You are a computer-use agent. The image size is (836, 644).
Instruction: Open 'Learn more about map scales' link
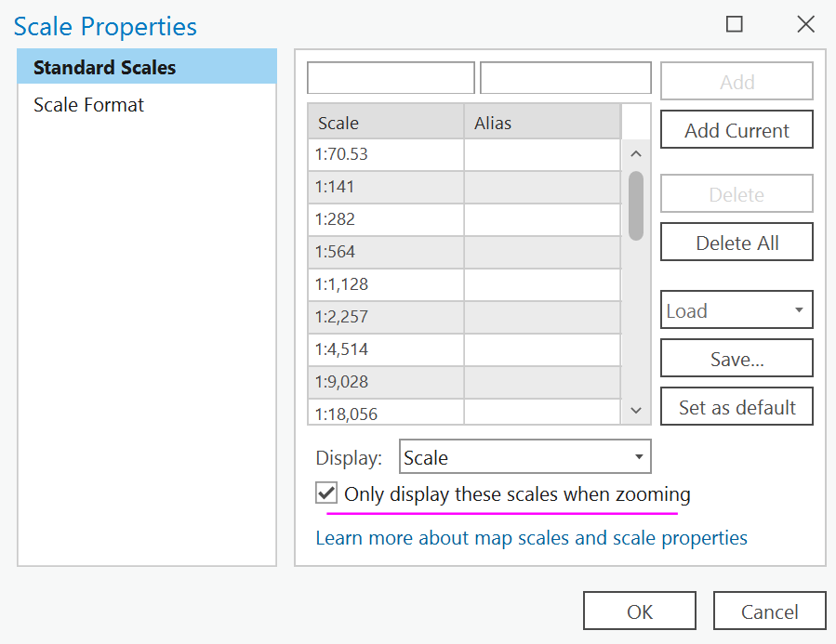(531, 538)
